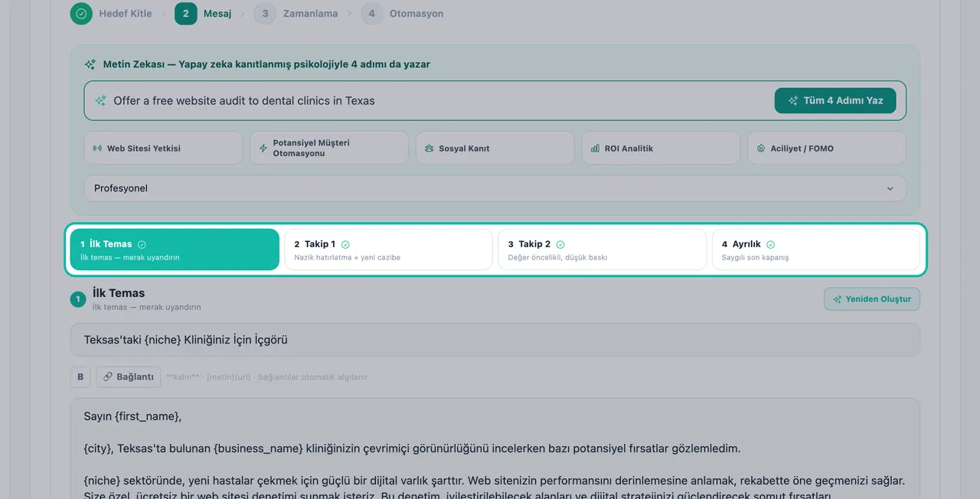The width and height of the screenshot is (980, 499).
Task: Click the step 4 number circle
Action: pyautogui.click(x=372, y=14)
